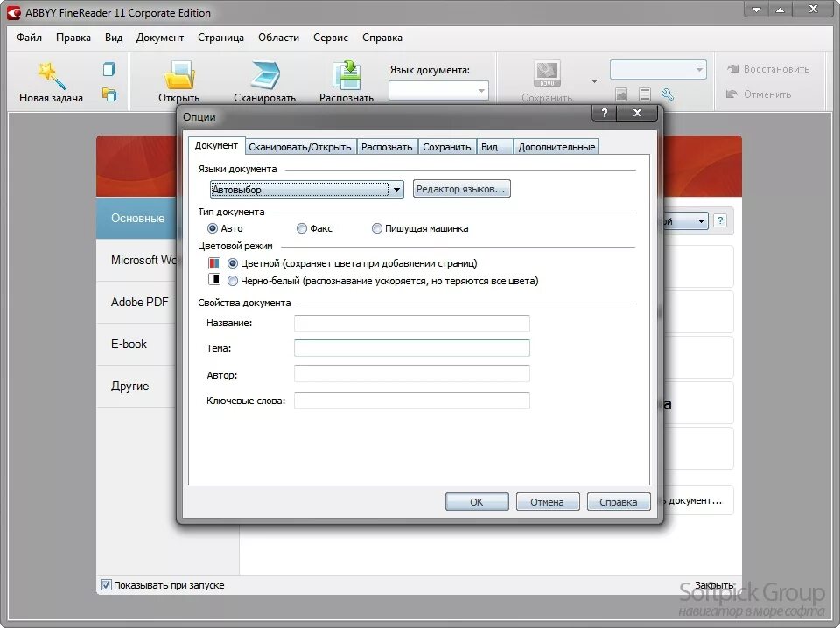The height and width of the screenshot is (628, 840).
Task: Click the Автор input field
Action: coord(411,373)
